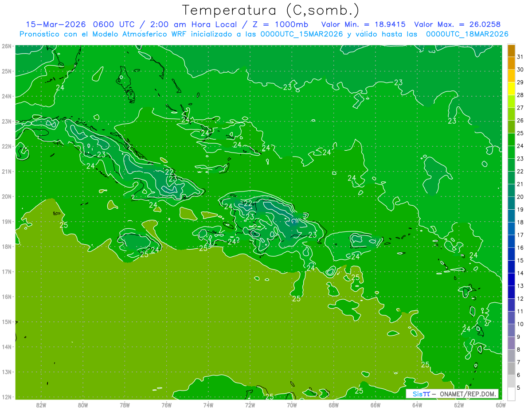Click the 16N latitude axis label
Viewport: 532px width, 411px height.
coord(7,297)
